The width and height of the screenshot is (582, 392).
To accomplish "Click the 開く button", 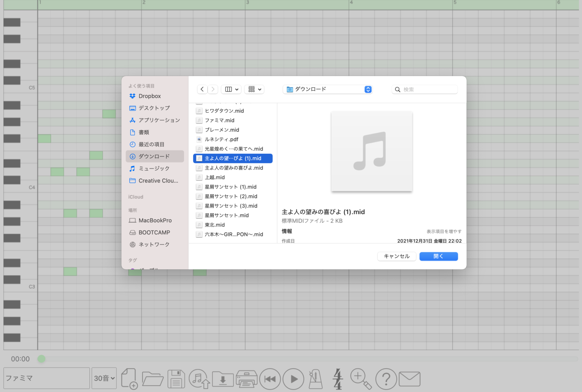I will click(x=438, y=256).
